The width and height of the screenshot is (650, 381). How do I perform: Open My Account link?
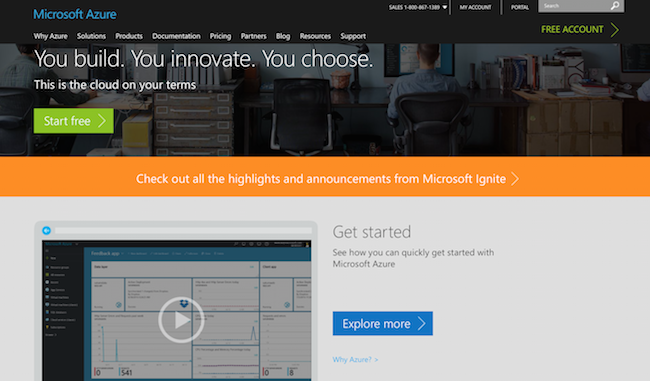click(475, 7)
